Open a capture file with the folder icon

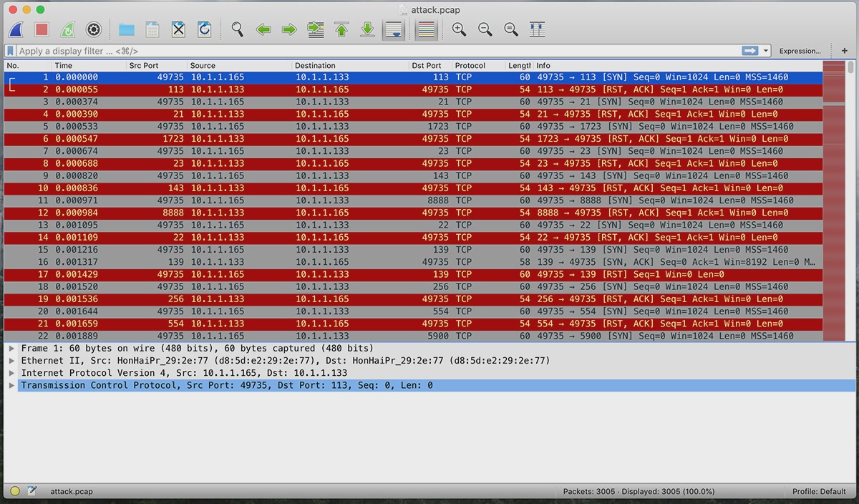click(127, 29)
